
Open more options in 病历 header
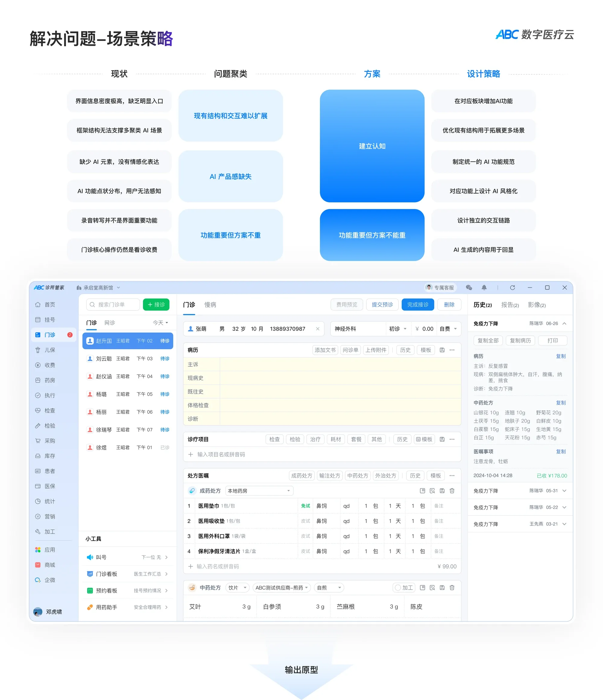pos(452,350)
